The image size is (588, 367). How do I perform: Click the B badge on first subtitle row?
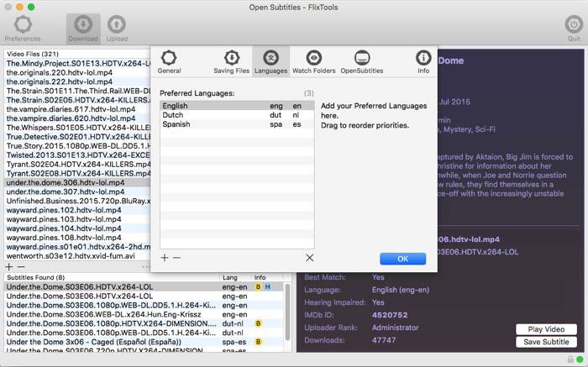coord(258,286)
